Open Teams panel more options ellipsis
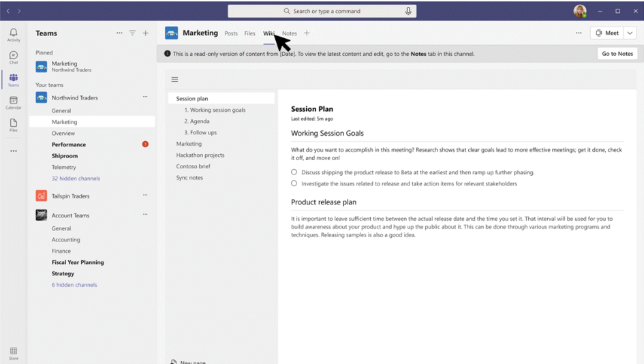The image size is (644, 364). 119,33
